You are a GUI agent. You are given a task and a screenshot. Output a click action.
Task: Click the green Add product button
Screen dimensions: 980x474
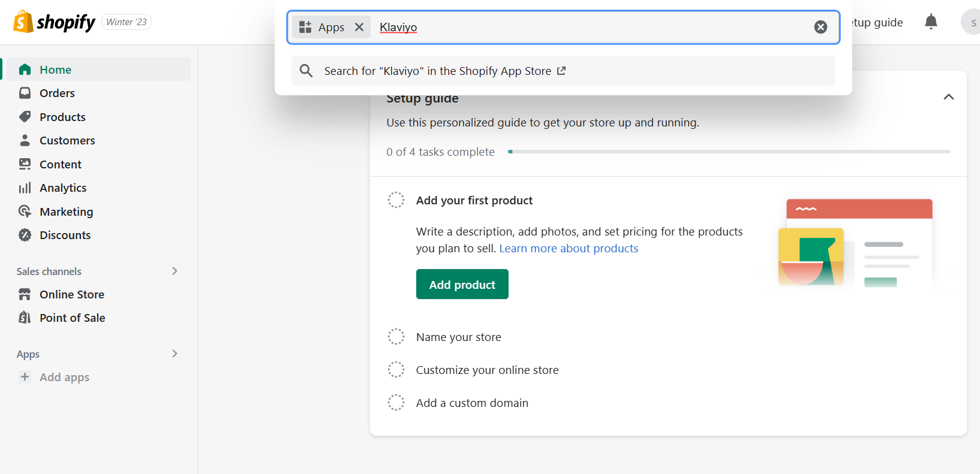462,284
